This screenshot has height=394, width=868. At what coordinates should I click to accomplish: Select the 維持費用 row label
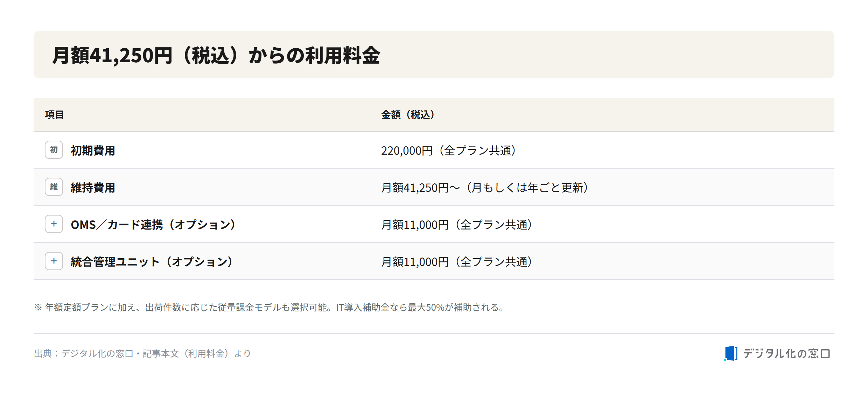[93, 188]
